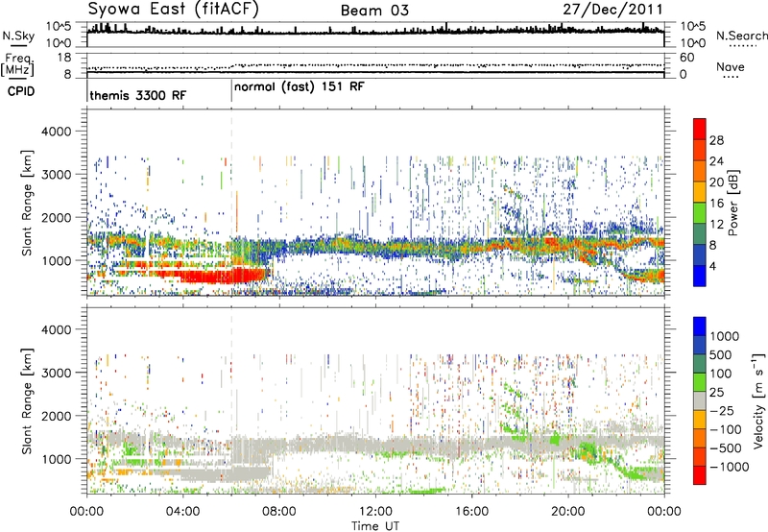Click the "Slant Range [km]" label of the power panel
The height and width of the screenshot is (532, 768).
pos(27,203)
